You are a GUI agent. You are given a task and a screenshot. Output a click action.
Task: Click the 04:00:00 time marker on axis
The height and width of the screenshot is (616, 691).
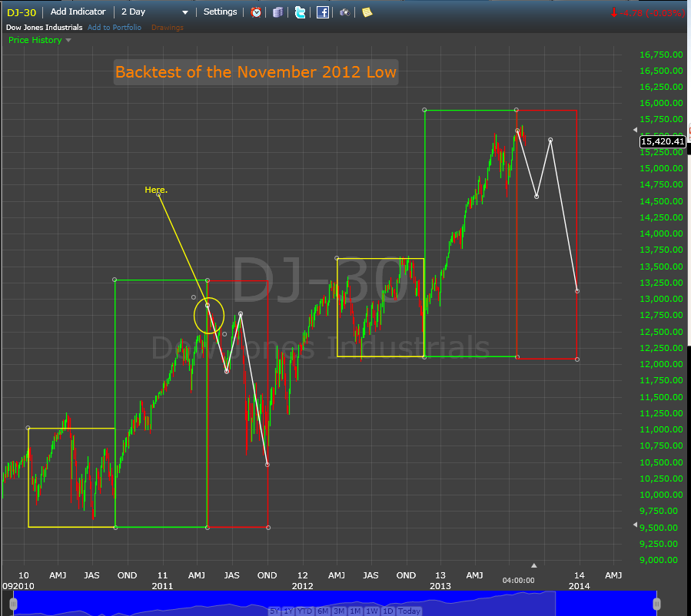click(518, 581)
